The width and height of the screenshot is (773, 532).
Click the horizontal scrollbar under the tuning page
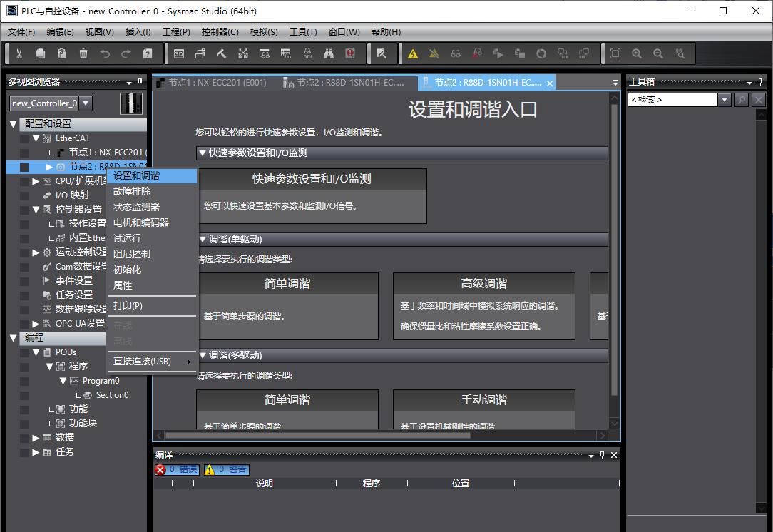[x=317, y=435]
